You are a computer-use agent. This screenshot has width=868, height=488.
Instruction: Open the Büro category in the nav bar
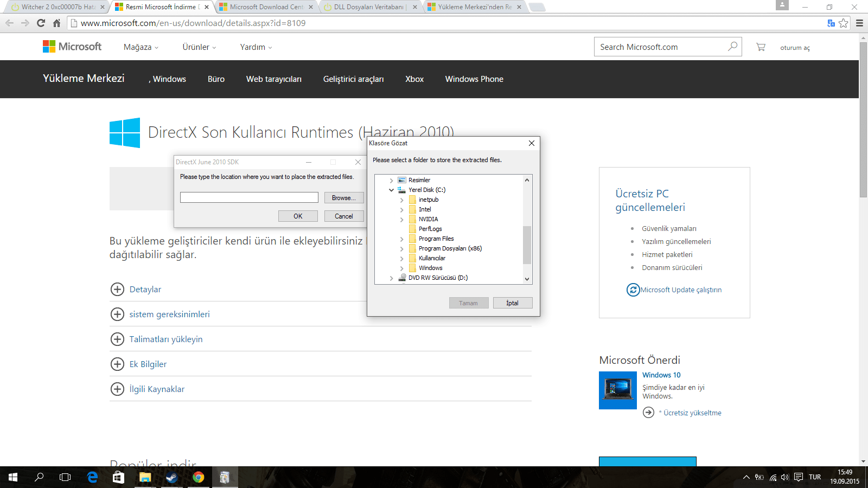click(216, 79)
